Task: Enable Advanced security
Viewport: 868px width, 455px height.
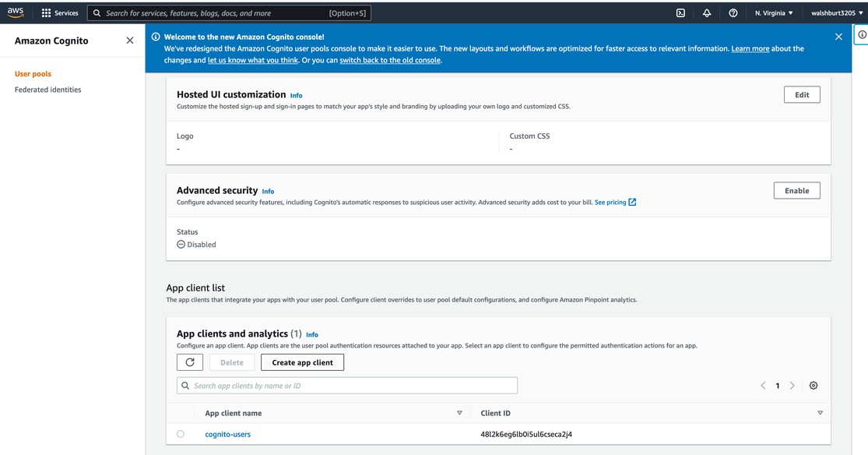Action: [796, 191]
